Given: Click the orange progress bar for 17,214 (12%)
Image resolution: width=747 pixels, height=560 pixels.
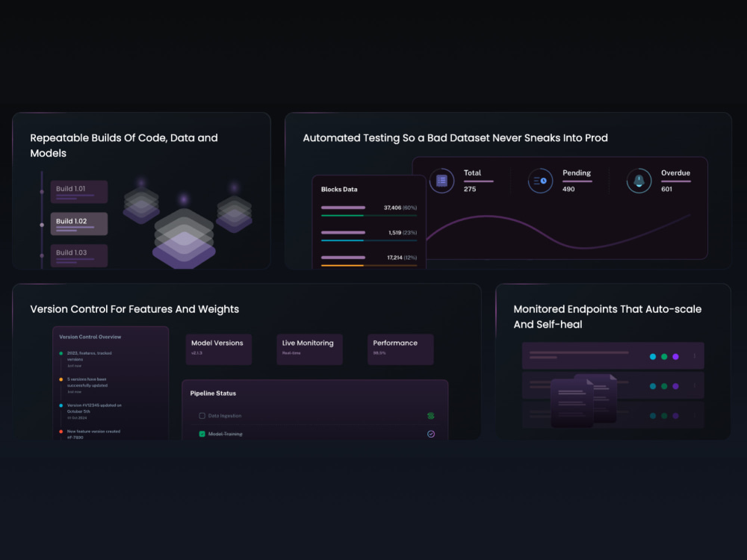Looking at the screenshot, I should click(x=369, y=265).
